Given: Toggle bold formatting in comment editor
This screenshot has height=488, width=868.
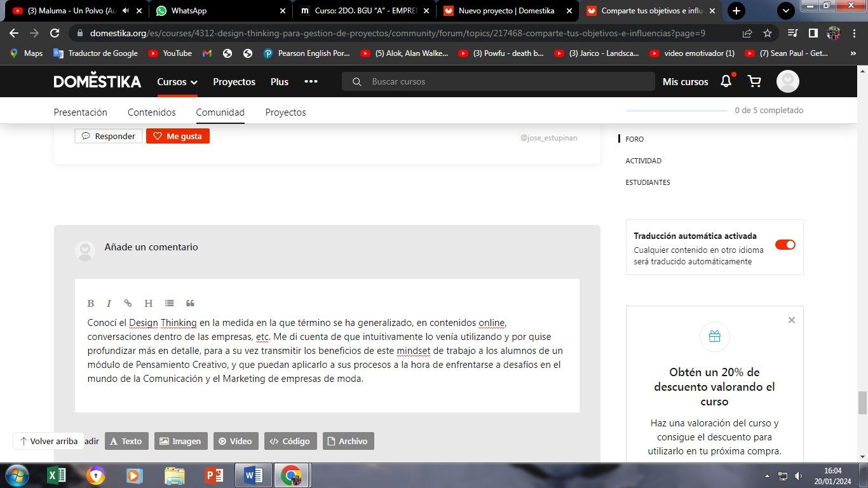Looking at the screenshot, I should [91, 303].
